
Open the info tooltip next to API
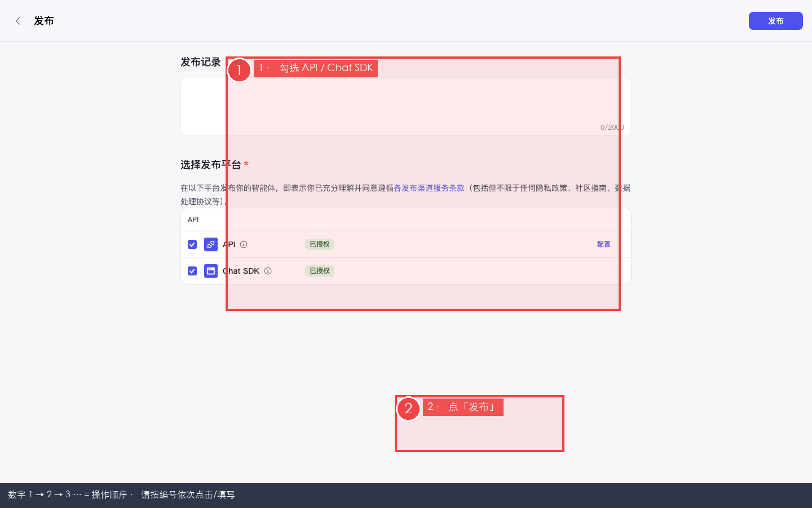point(244,244)
